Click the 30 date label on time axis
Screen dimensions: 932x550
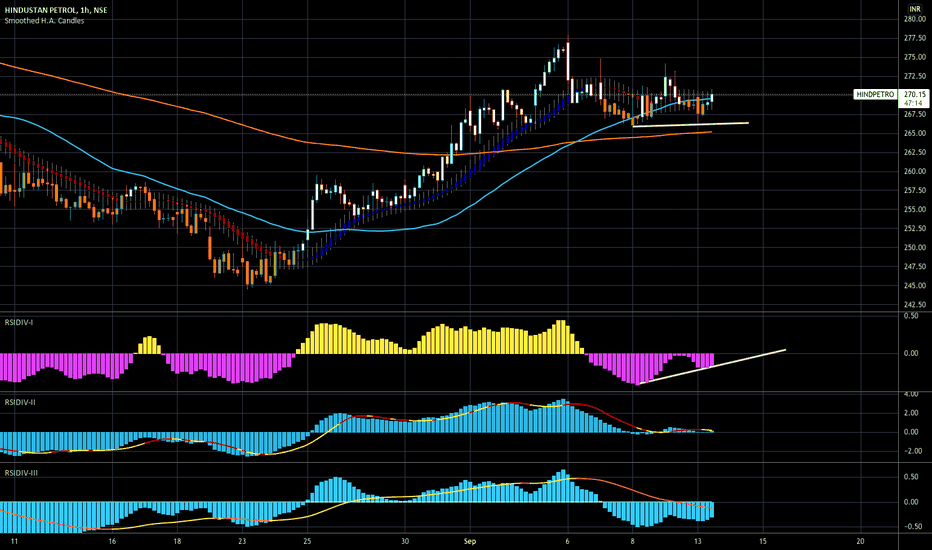405,541
